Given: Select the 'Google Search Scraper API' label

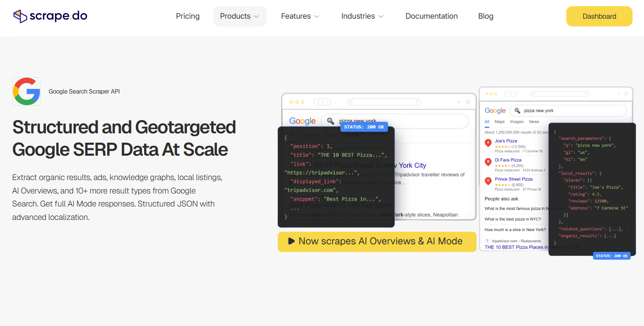Looking at the screenshot, I should pos(84,91).
